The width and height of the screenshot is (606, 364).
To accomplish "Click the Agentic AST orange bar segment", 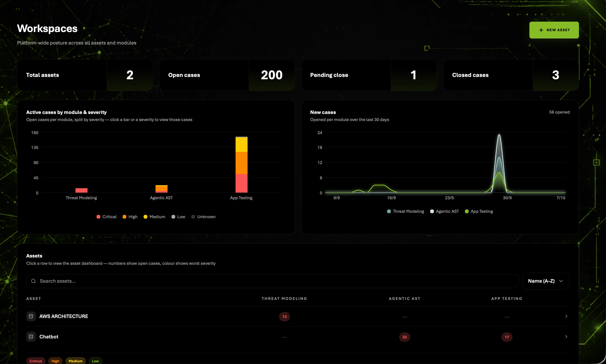I will pos(161,188).
